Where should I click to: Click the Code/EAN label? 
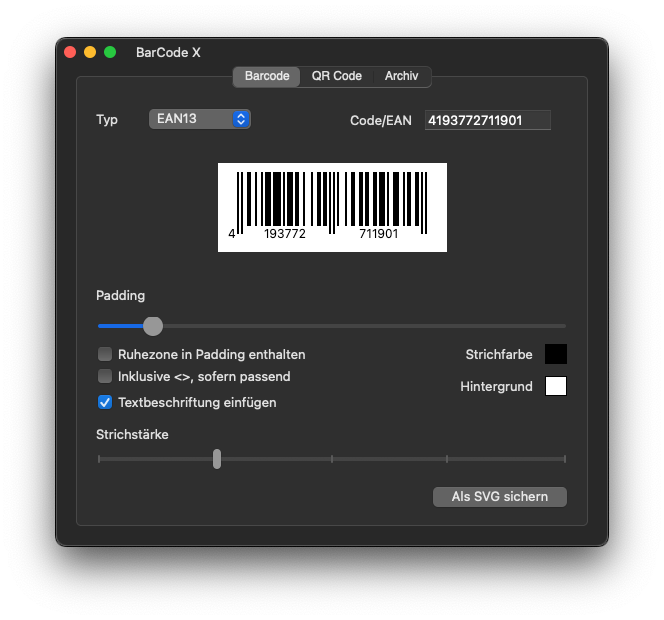(381, 121)
